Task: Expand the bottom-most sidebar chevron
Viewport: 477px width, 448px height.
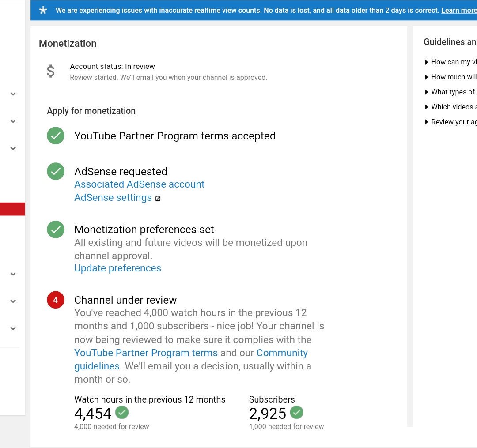Action: [13, 328]
